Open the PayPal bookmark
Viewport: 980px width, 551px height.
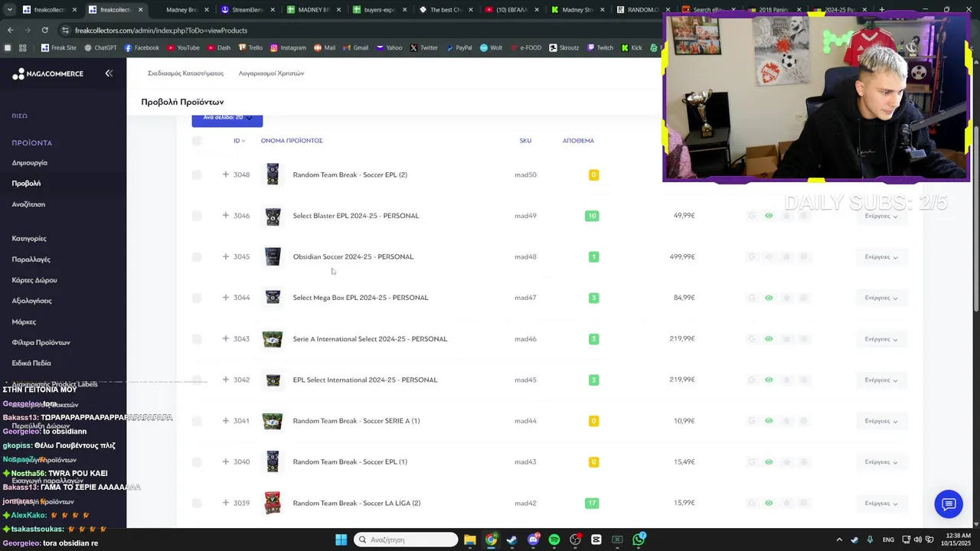459,47
